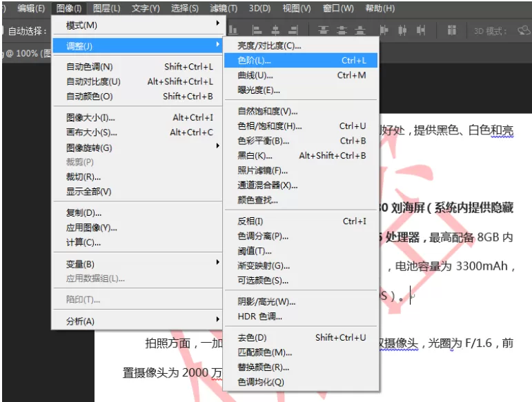Open the 色阶(L)... adjustment

pos(301,60)
